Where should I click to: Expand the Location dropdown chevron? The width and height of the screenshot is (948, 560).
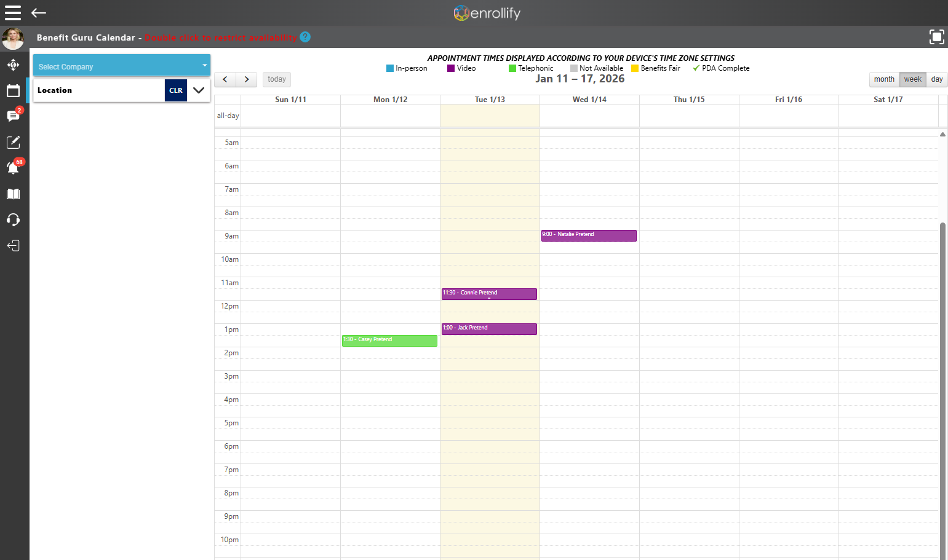coord(199,90)
